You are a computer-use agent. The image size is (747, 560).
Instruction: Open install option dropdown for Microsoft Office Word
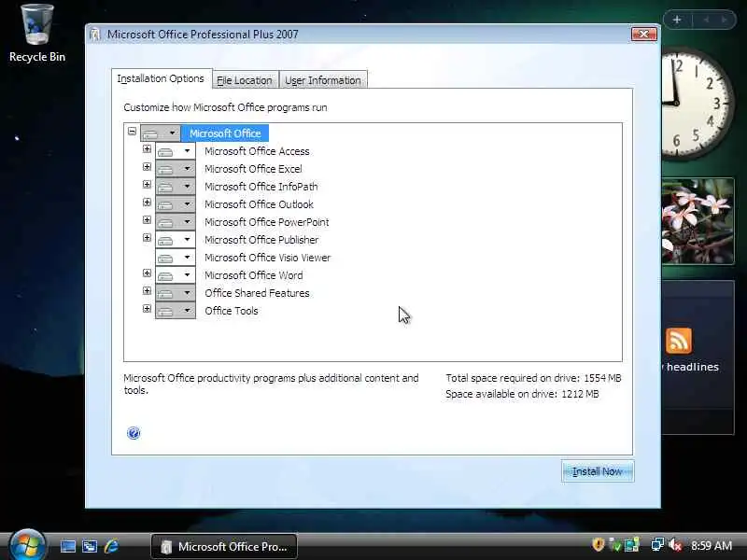tap(176, 275)
